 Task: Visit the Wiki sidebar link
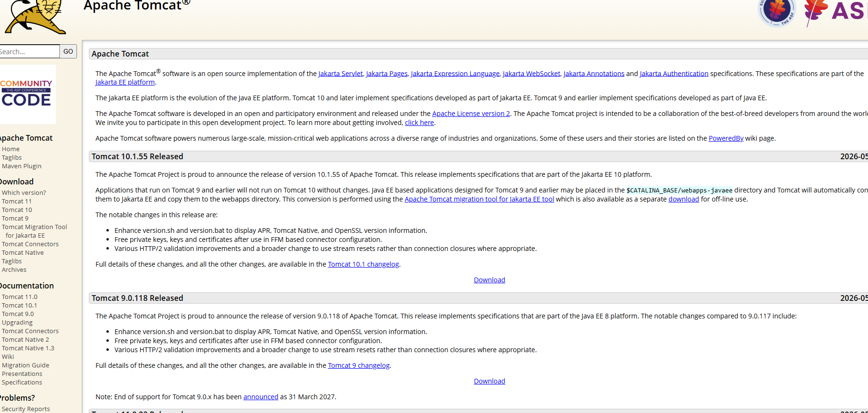(8, 357)
